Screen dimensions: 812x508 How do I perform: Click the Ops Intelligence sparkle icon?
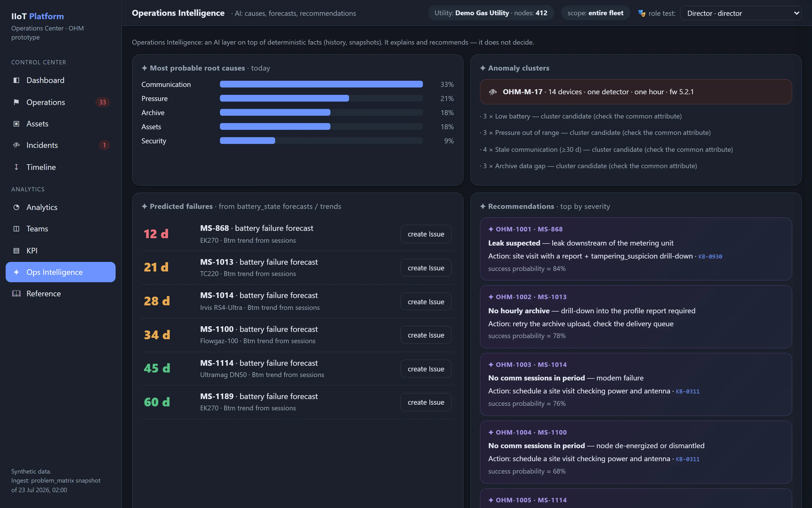pyautogui.click(x=16, y=272)
